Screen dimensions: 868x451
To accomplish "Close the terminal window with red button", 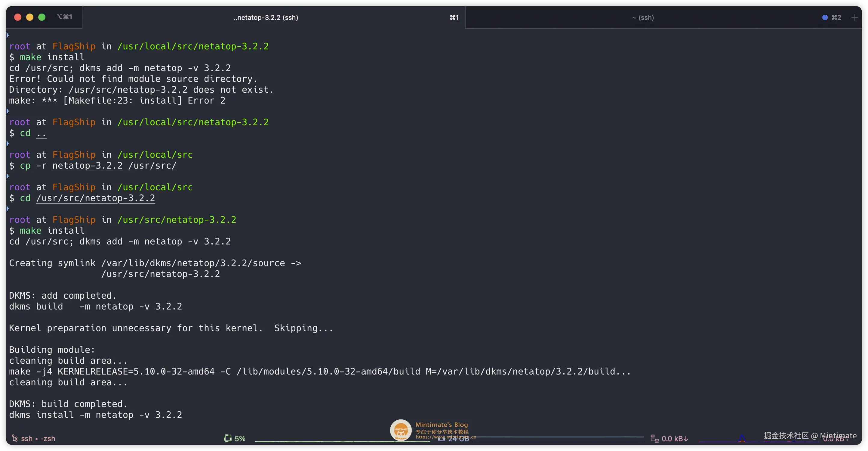I will coord(17,17).
